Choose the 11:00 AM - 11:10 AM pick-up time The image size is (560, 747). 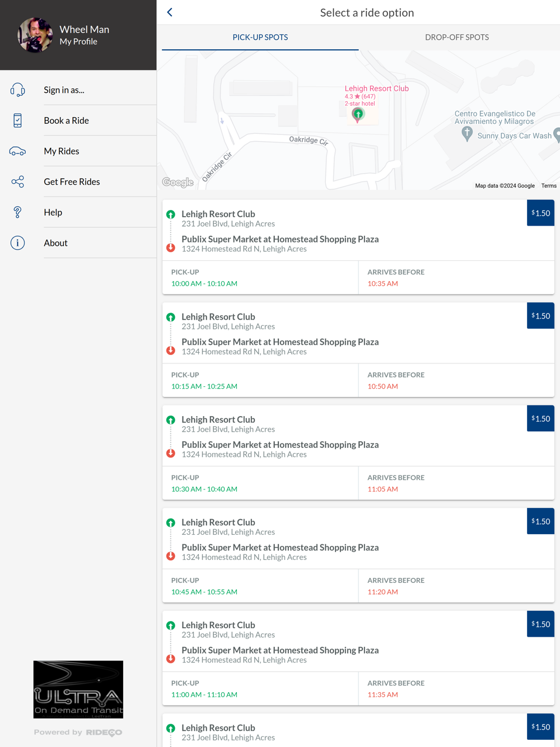tap(204, 694)
